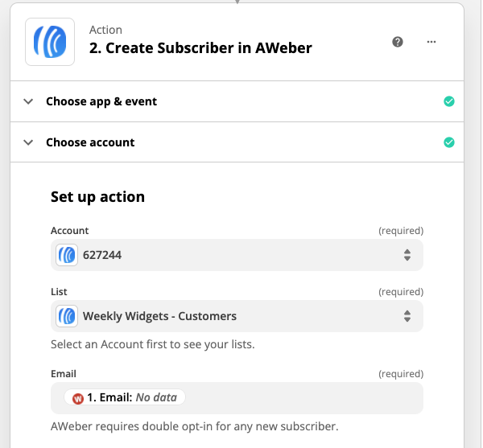Click the large AWeber app logo
Viewport: 483px width, 448px height.
50,42
